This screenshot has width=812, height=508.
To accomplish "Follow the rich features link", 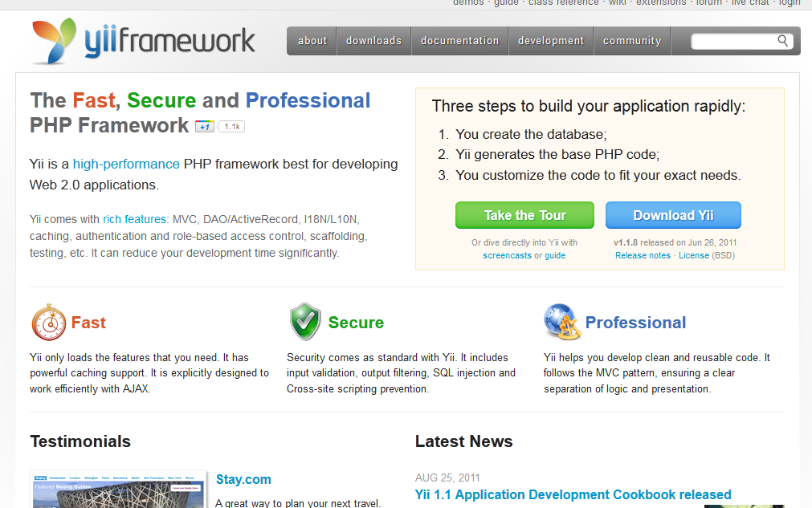I will click(x=135, y=219).
